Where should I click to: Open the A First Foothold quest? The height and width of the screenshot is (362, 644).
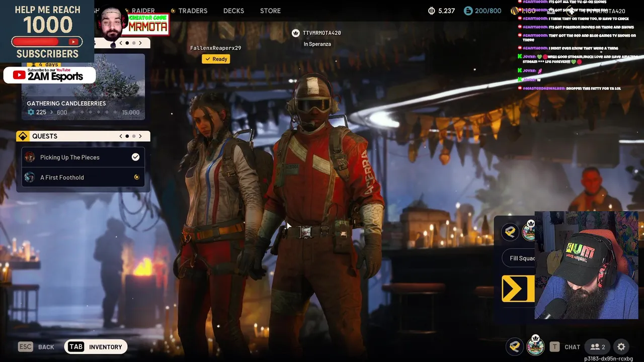pyautogui.click(x=83, y=177)
